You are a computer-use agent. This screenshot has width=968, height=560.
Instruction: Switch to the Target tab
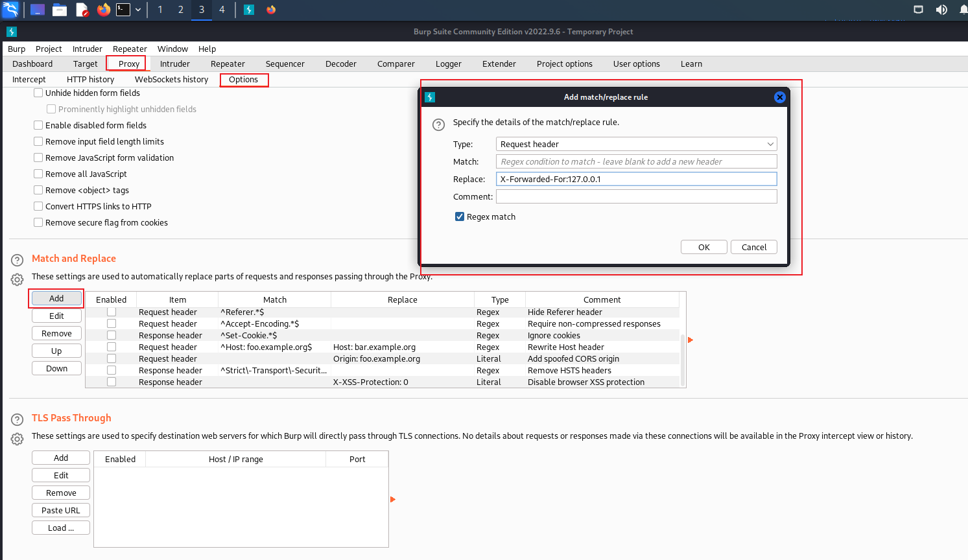[86, 64]
